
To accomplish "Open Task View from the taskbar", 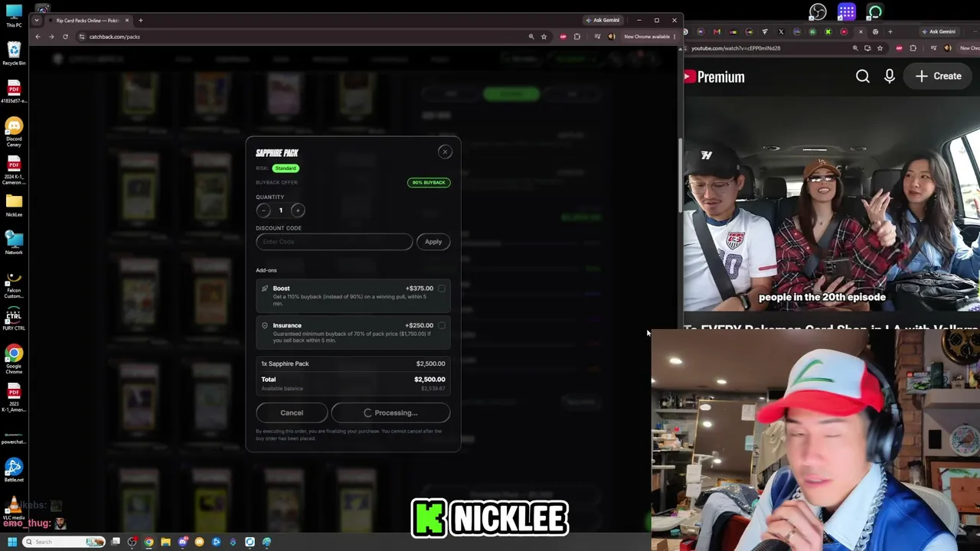I will click(x=116, y=542).
